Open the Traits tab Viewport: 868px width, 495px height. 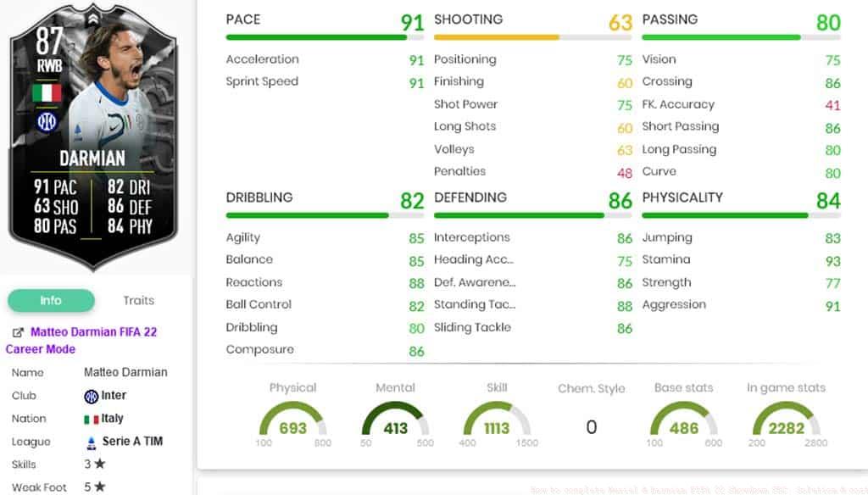coord(138,300)
